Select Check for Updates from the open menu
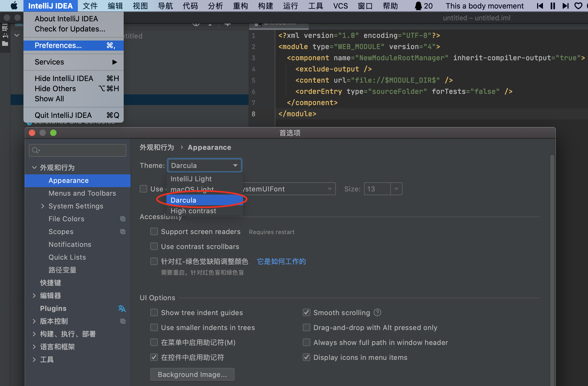The width and height of the screenshot is (588, 386). (70, 29)
